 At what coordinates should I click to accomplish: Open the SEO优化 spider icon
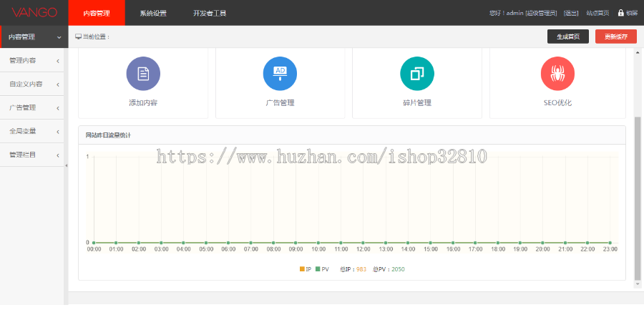pyautogui.click(x=557, y=74)
